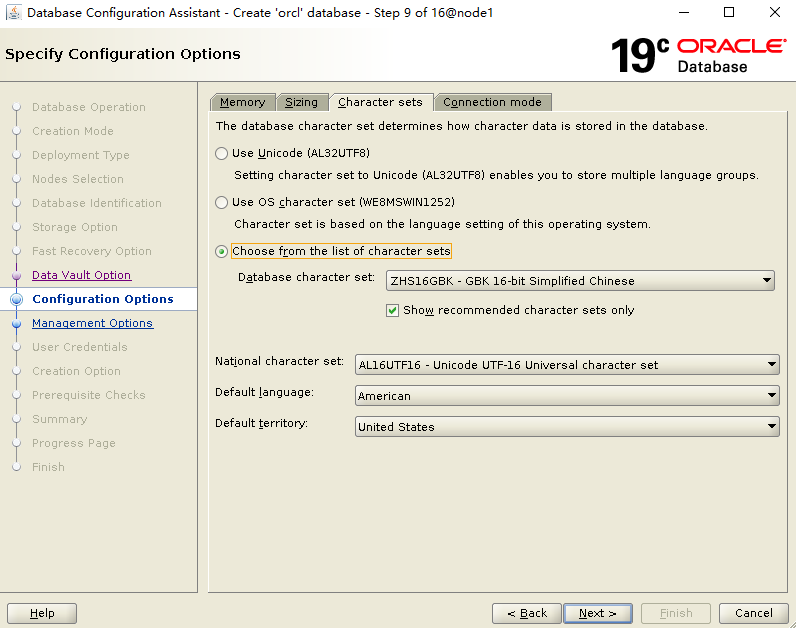The width and height of the screenshot is (796, 628).
Task: Open the National character set dropdown
Action: click(x=567, y=365)
